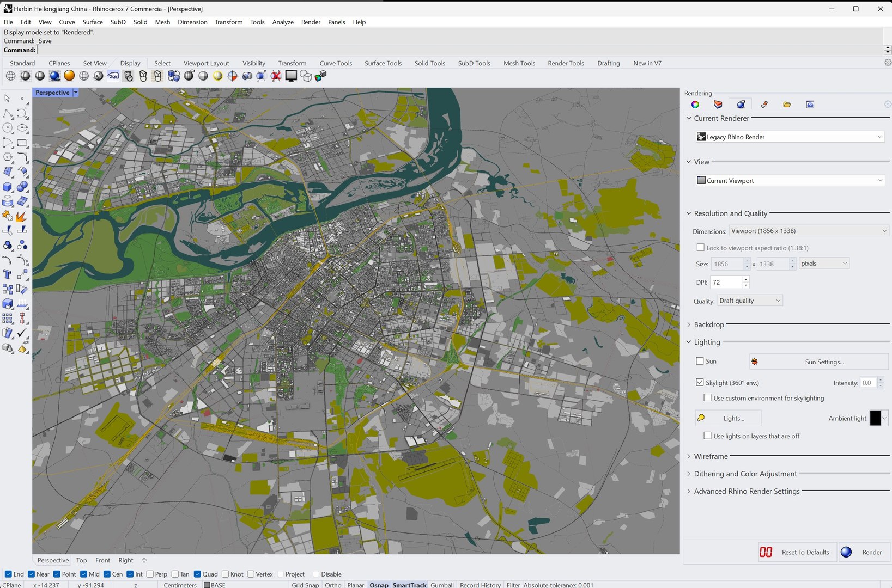Expand the Backdrop section
This screenshot has height=588, width=892.
pos(708,324)
